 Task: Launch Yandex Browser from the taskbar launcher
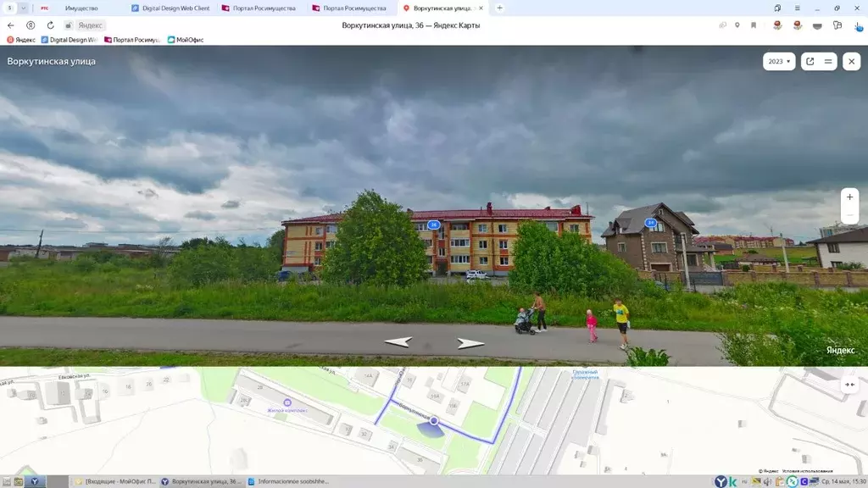coord(34,482)
